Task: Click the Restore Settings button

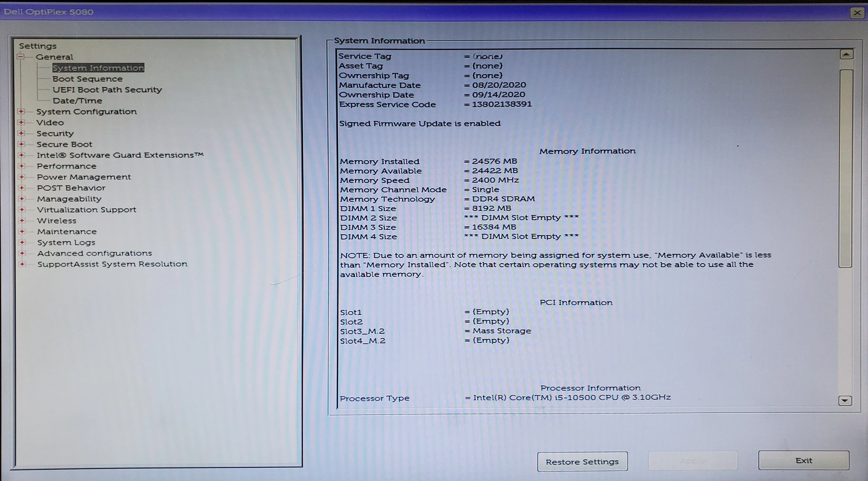Action: click(582, 461)
